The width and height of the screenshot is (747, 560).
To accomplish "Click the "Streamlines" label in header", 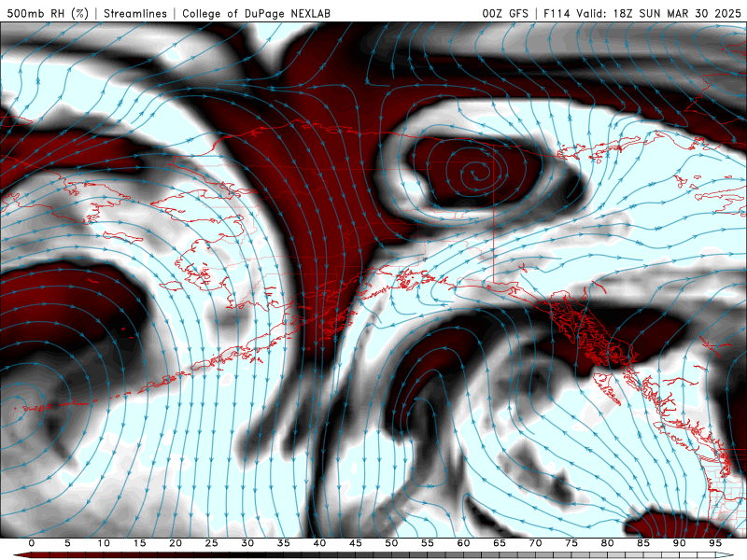I will point(135,13).
